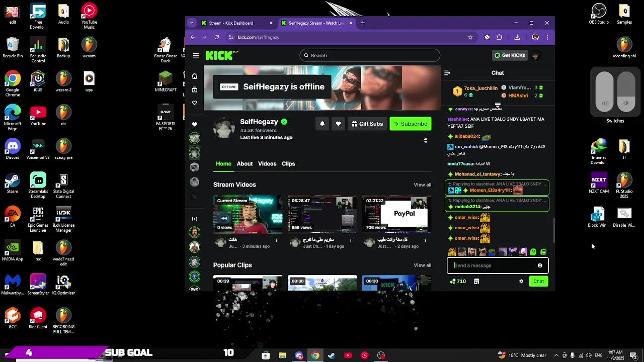The image size is (644, 362).
Task: Click the Gift Subs button
Action: click(x=367, y=124)
